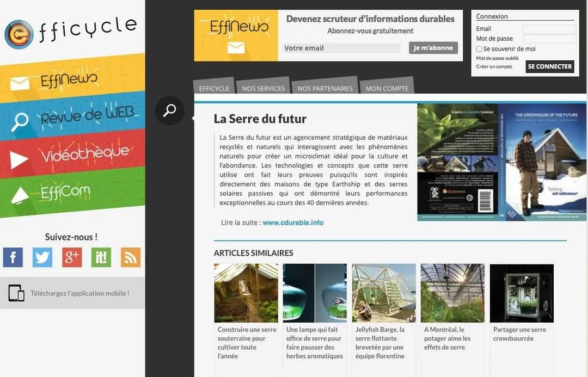
Task: Click the SE CONNECTER button
Action: click(550, 66)
